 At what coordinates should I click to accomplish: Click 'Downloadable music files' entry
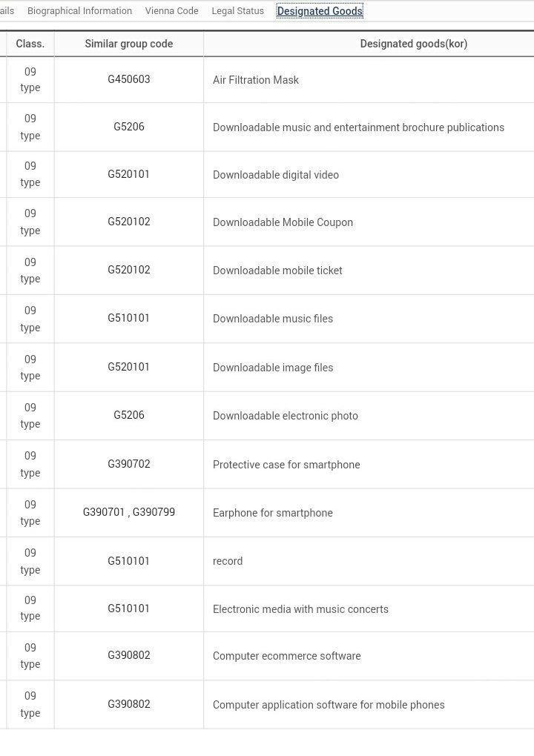click(272, 319)
